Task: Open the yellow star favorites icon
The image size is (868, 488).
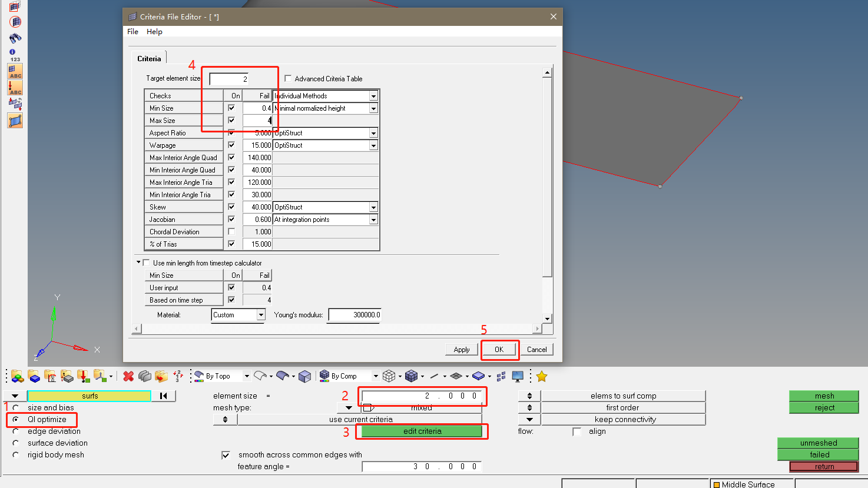Action: tap(542, 376)
